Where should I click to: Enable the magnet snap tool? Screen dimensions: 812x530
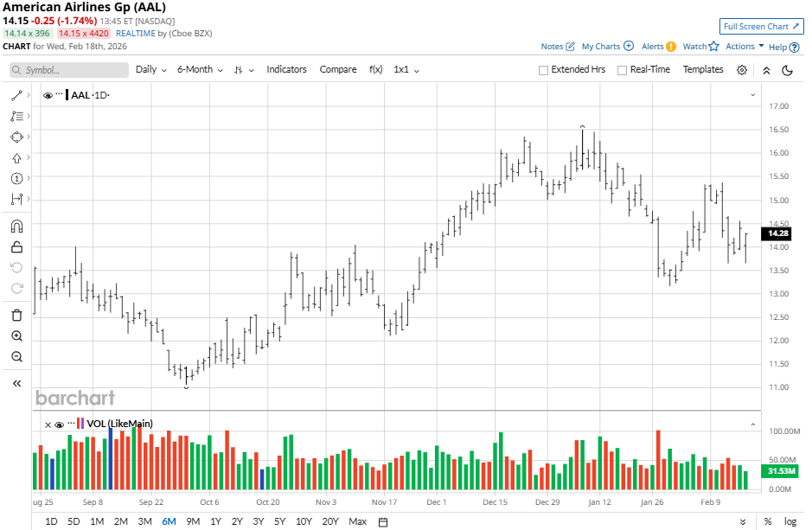click(16, 227)
